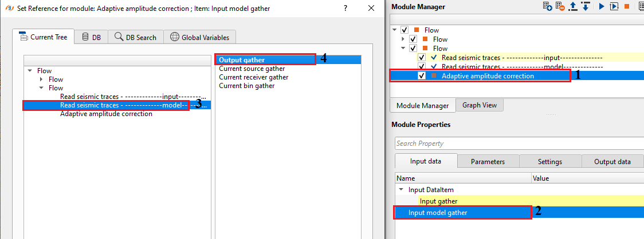The height and width of the screenshot is (239, 644).
Task: Select Output gather in the reference list
Action: point(288,60)
